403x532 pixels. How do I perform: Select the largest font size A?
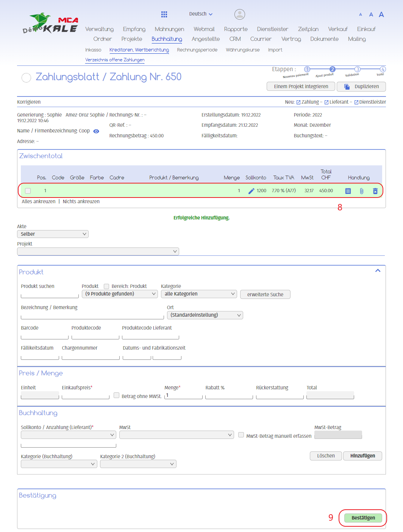[x=381, y=14]
